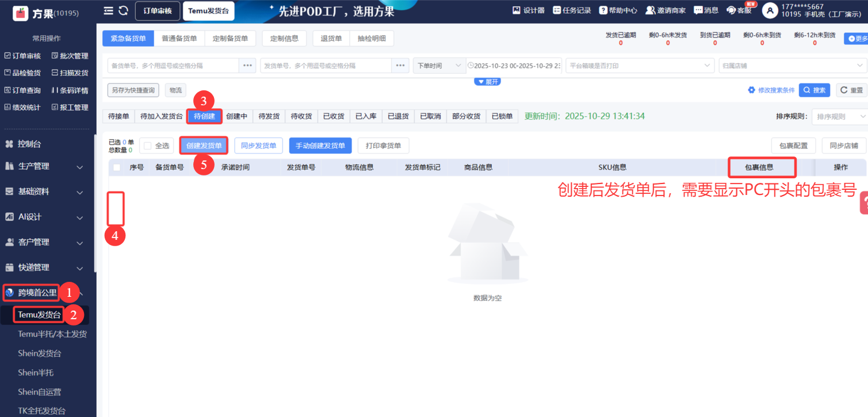Switch to the 普通备货单 tab
The width and height of the screenshot is (868, 417).
(x=179, y=39)
